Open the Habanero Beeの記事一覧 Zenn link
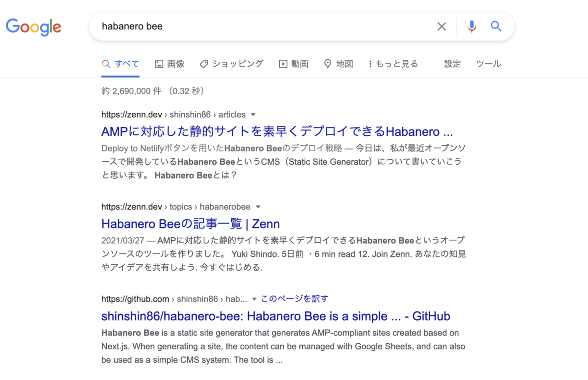The image size is (588, 380). 190,224
